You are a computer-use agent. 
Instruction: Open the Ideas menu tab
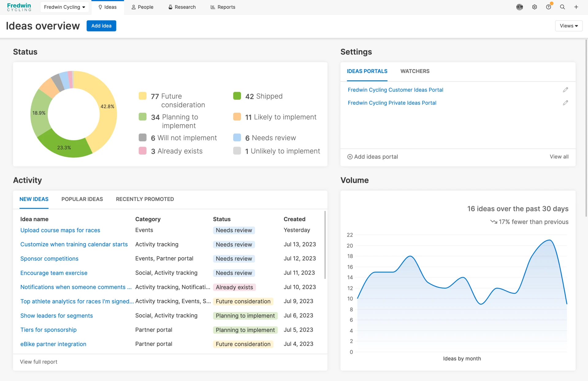tap(107, 7)
